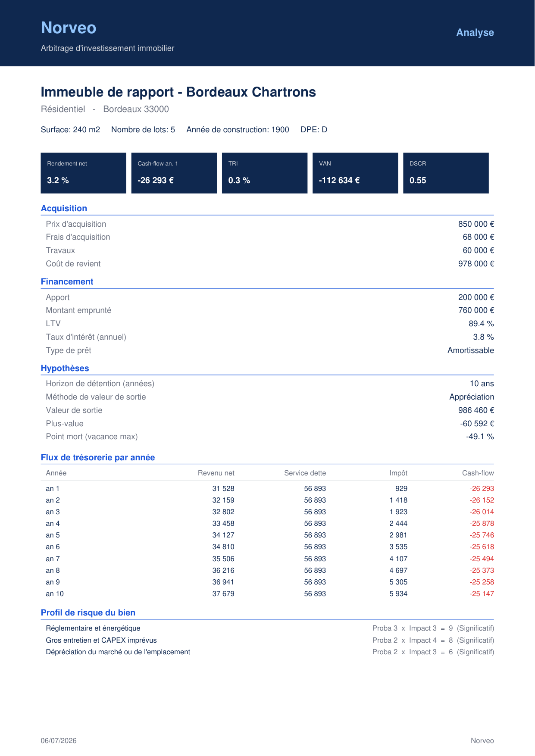This screenshot has width=535, height=756.
Task: Click the Cash-flow an. 1 card
Action: 174,173
